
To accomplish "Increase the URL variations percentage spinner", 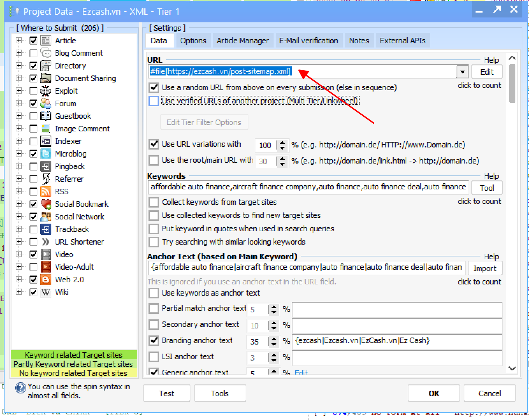I will click(x=282, y=142).
